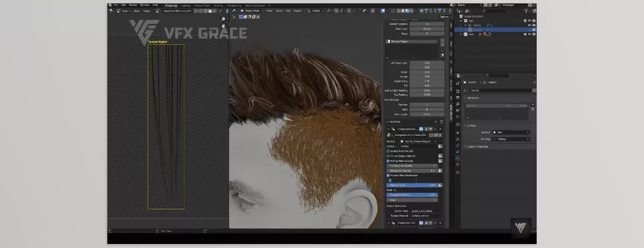
Task: Add a new attribute with plus button
Action: [533, 105]
